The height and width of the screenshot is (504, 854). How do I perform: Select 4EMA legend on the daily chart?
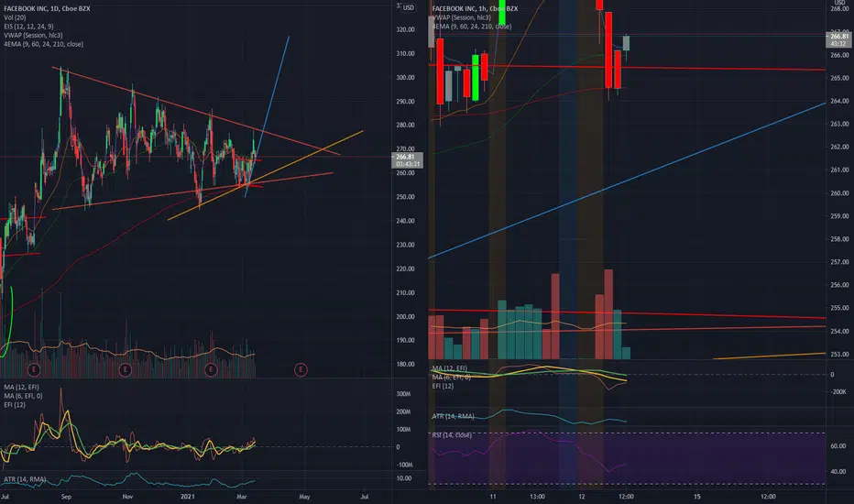point(44,44)
